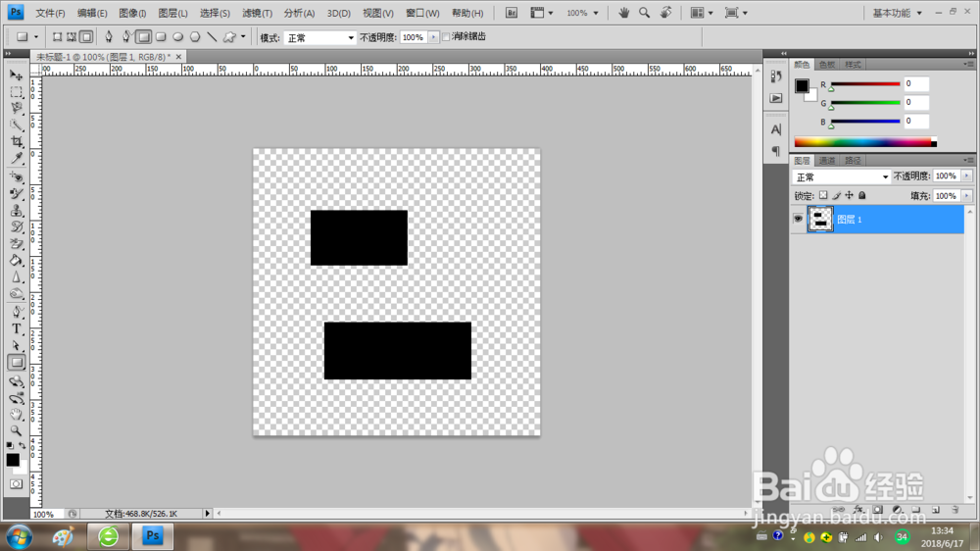Image resolution: width=980 pixels, height=551 pixels.
Task: Open the History panel icon
Action: tap(775, 76)
